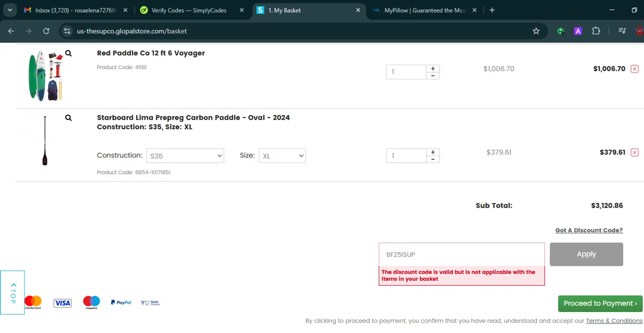View site information icon in address bar

[67, 31]
